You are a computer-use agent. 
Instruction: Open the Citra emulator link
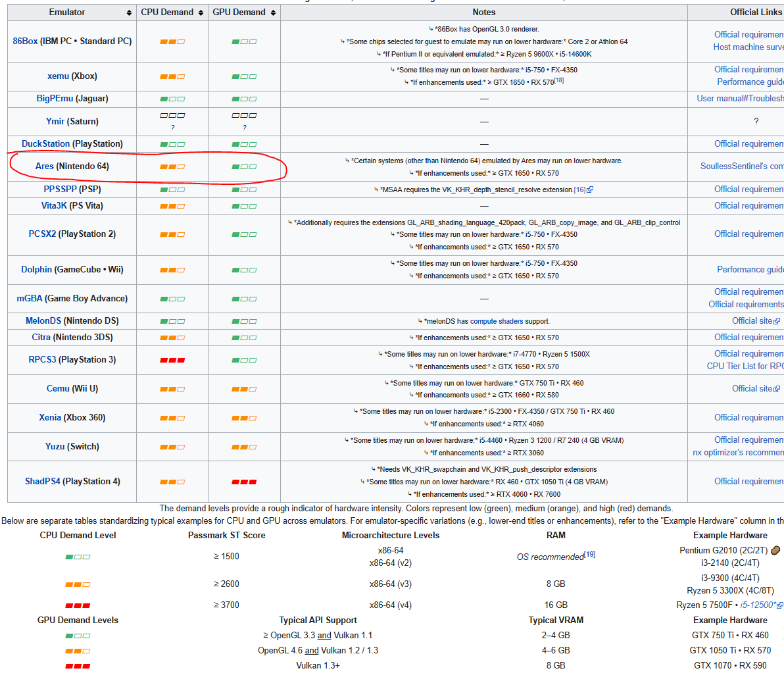click(41, 338)
